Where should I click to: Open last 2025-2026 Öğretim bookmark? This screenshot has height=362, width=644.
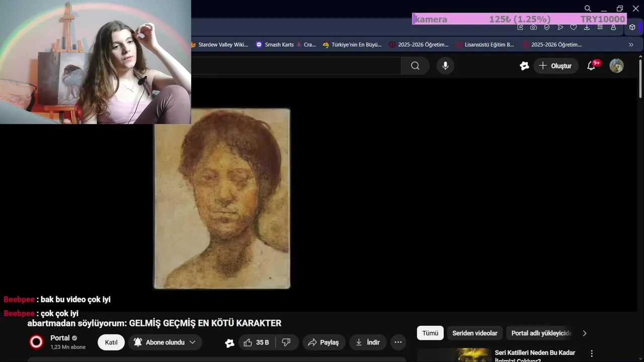pyautogui.click(x=552, y=45)
